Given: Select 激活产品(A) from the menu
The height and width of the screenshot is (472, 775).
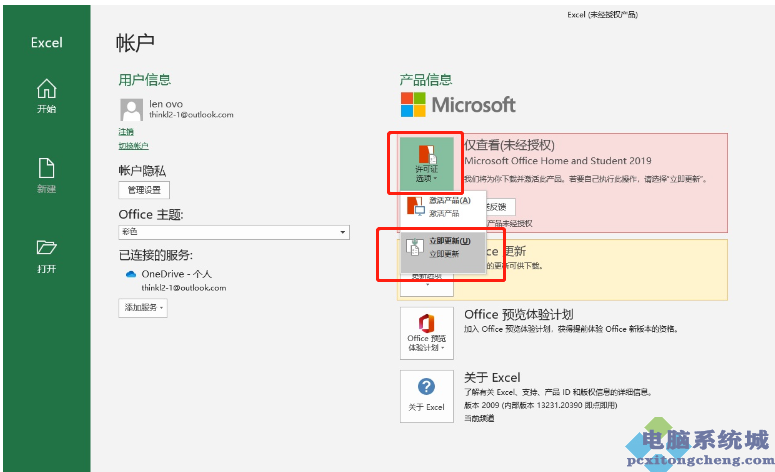Looking at the screenshot, I should click(442, 207).
